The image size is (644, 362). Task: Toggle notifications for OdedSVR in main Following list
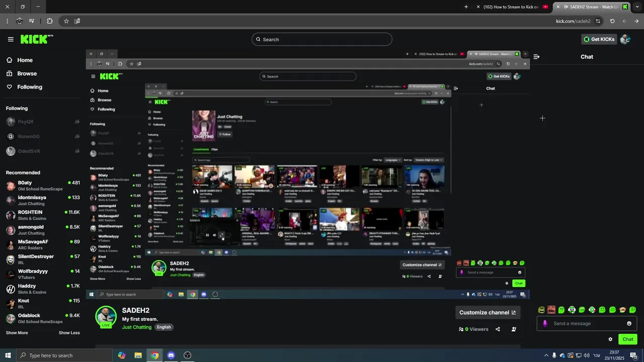click(x=77, y=151)
